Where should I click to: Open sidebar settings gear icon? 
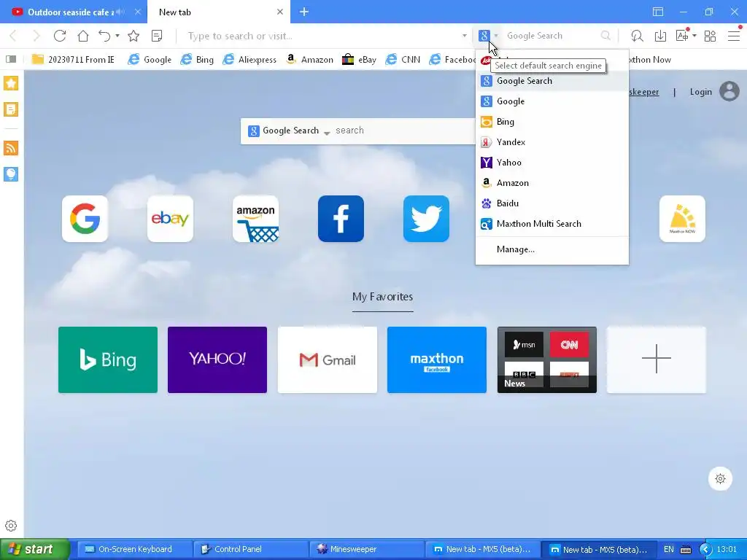(11, 526)
